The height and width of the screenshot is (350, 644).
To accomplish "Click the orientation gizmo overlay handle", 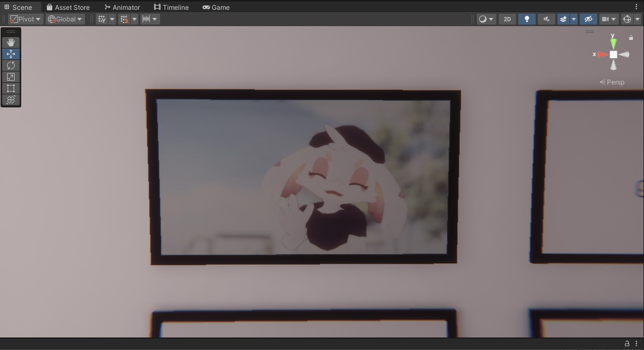I will [x=589, y=31].
